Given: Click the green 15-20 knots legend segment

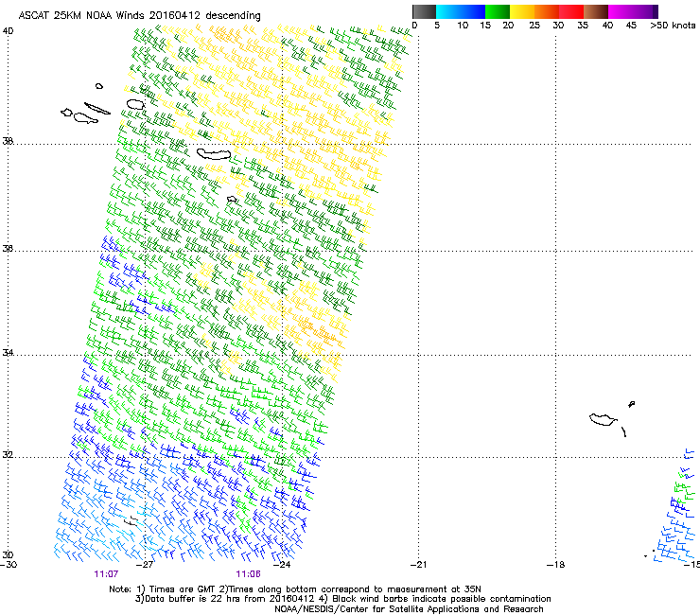Looking at the screenshot, I should [498, 11].
